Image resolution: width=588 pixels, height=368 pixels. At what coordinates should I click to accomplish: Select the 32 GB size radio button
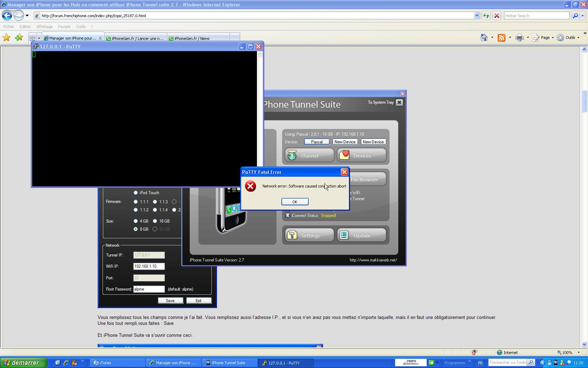point(155,229)
